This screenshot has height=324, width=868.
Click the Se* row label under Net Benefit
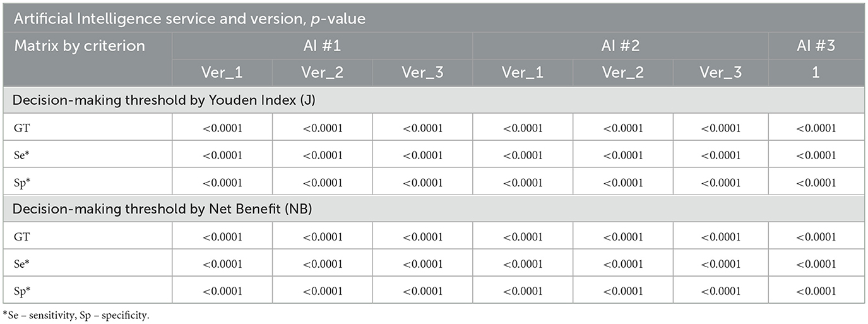click(x=23, y=264)
